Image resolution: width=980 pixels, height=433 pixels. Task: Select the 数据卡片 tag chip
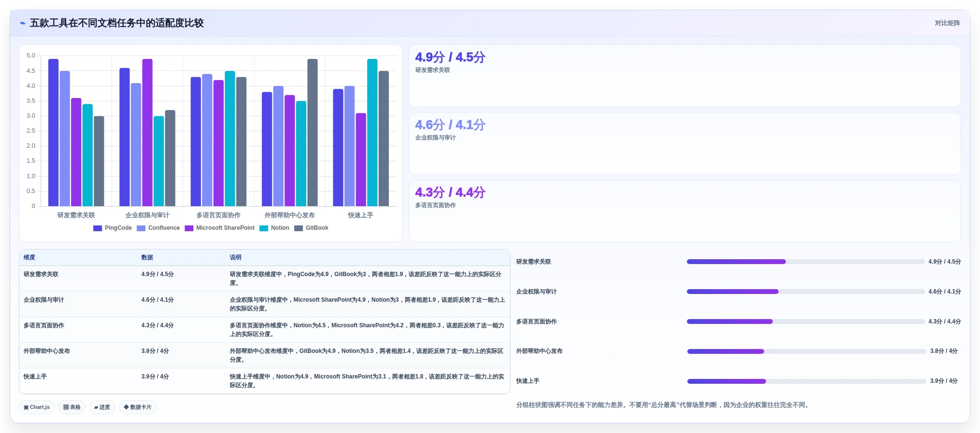point(138,407)
